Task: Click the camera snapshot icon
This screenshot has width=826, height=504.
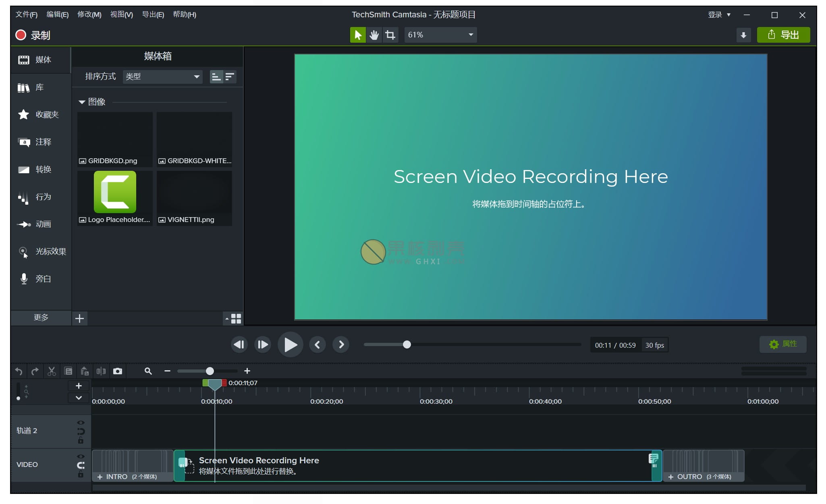Action: [x=118, y=371]
